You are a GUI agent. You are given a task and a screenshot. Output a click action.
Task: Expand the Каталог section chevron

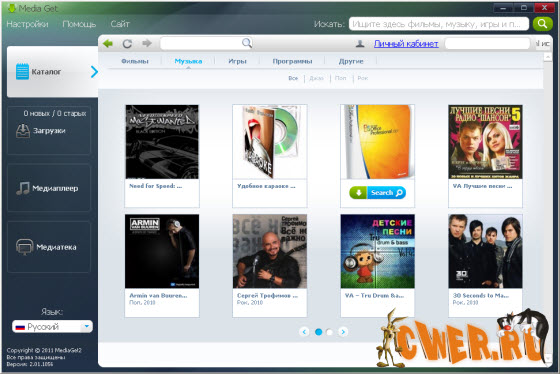click(x=94, y=71)
